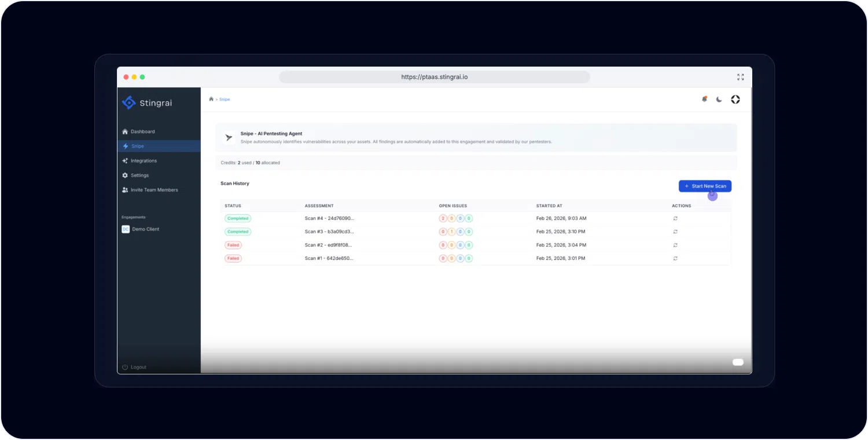Rerun Scan #2 using its refresh icon

(675, 245)
